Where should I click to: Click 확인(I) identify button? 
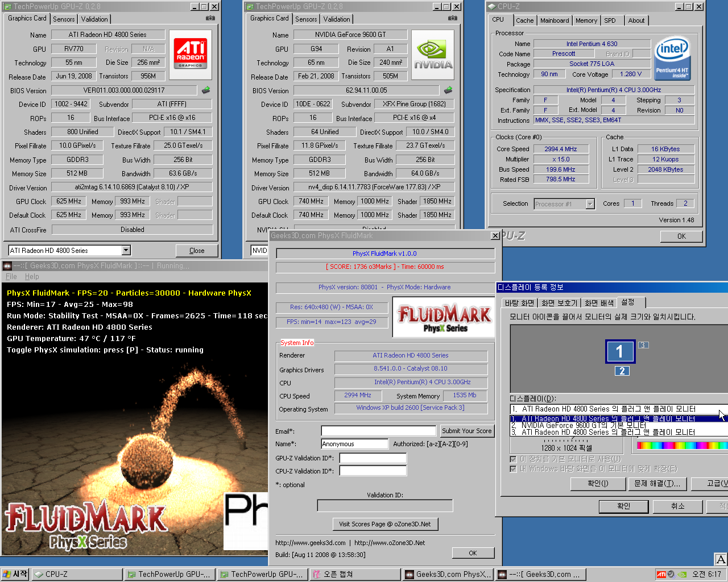(598, 483)
